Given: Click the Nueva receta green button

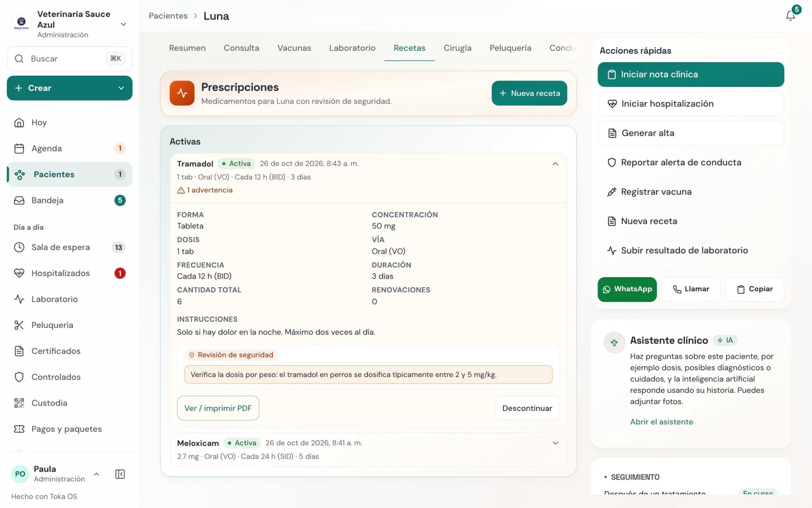Looking at the screenshot, I should click(x=529, y=93).
